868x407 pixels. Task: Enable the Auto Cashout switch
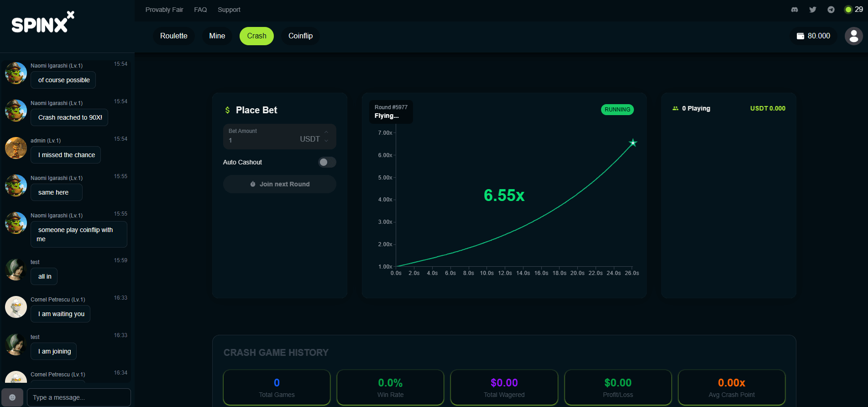(327, 162)
